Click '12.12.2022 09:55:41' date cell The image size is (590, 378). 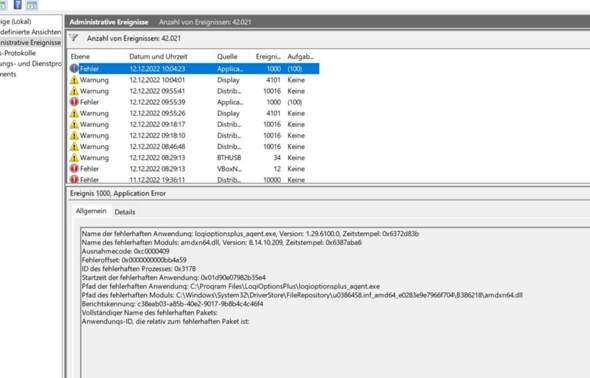[157, 91]
